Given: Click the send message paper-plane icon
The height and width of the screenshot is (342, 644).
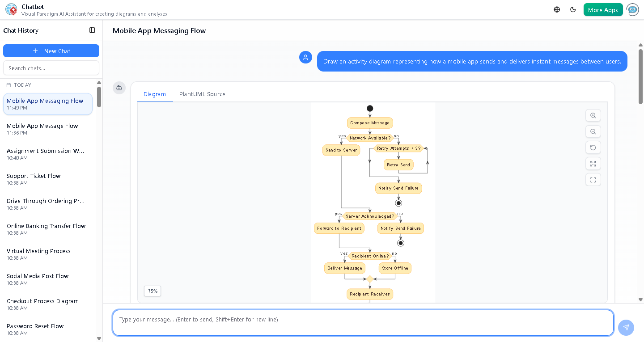Looking at the screenshot, I should (626, 327).
